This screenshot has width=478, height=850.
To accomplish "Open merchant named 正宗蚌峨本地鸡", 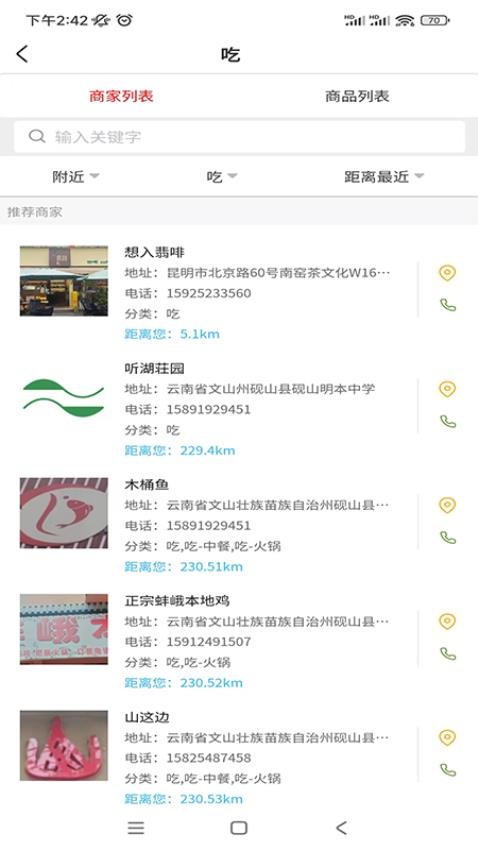I will (x=177, y=601).
